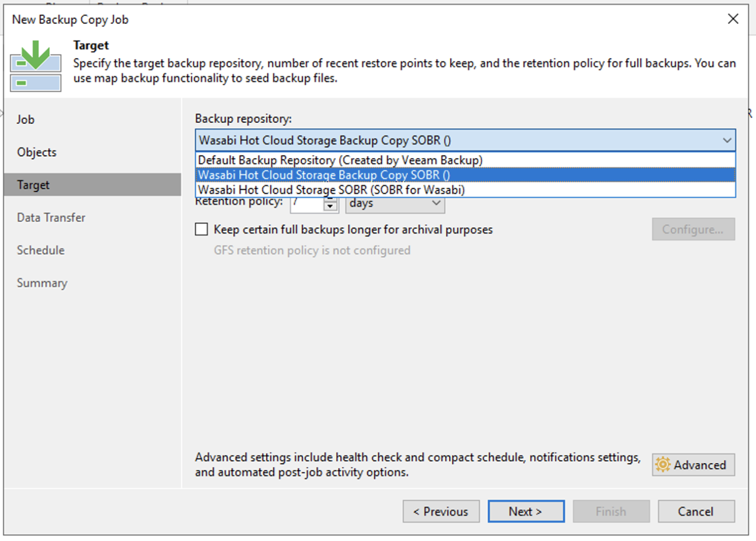The height and width of the screenshot is (541, 756).
Task: Open the Data Transfer wizard step
Action: [51, 218]
